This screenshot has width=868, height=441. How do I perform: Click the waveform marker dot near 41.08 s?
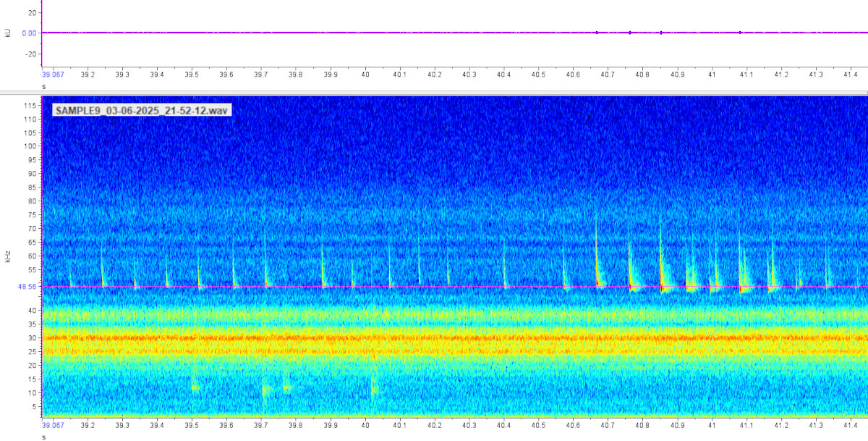(x=740, y=33)
